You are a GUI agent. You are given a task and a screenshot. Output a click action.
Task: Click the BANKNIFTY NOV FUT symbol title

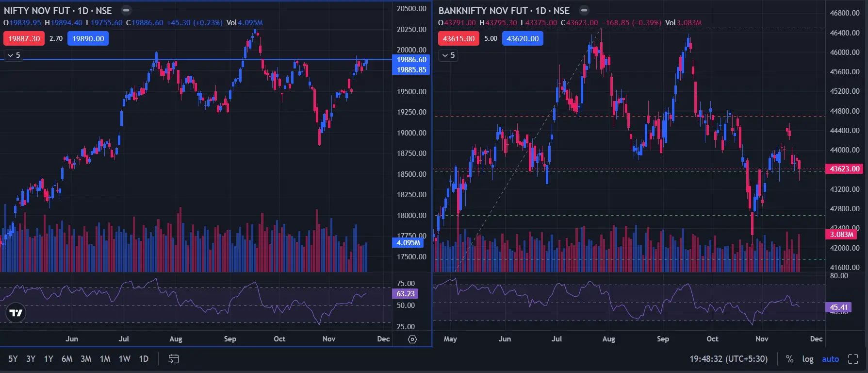click(504, 10)
